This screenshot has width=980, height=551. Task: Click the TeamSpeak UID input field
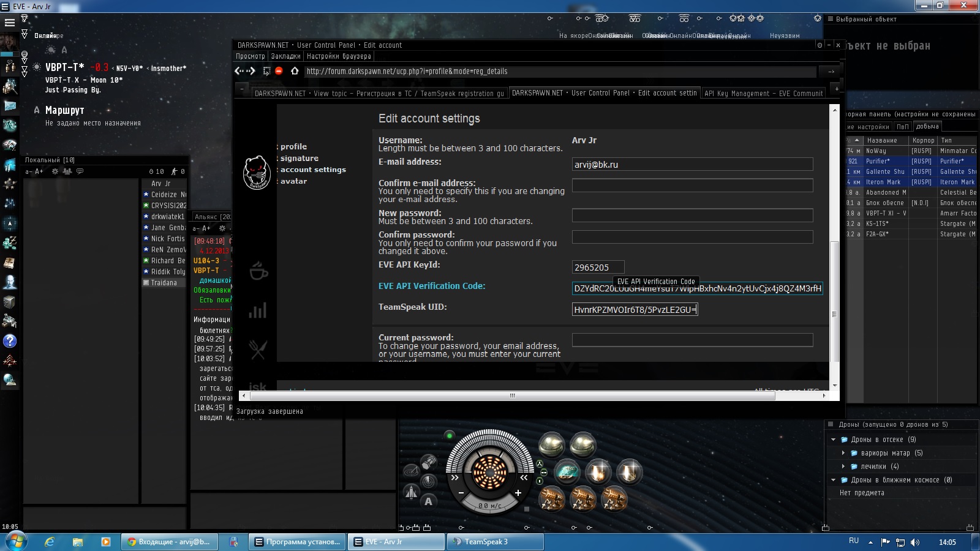point(635,310)
